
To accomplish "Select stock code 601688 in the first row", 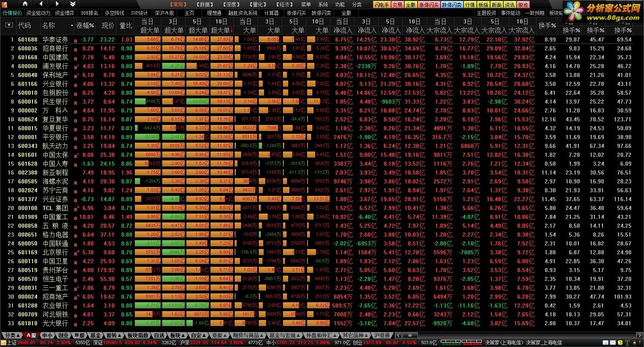I will pyautogui.click(x=27, y=39).
